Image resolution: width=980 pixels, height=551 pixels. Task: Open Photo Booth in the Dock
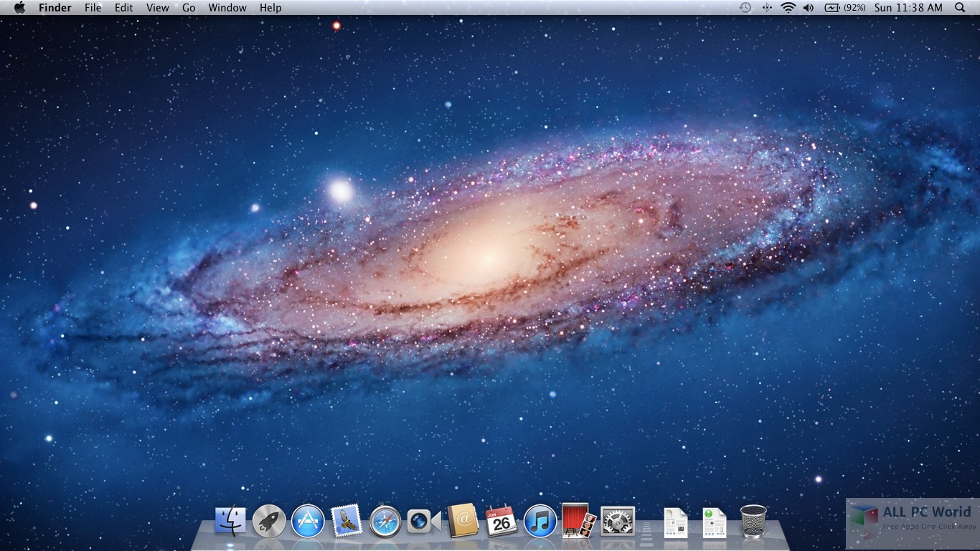pyautogui.click(x=579, y=521)
